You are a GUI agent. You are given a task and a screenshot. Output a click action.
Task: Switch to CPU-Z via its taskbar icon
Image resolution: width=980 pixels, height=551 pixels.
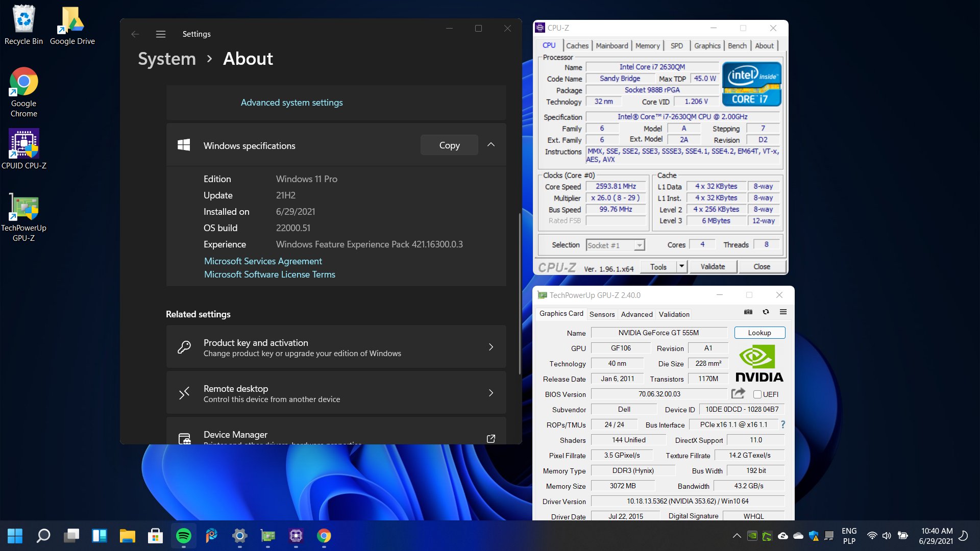(296, 536)
